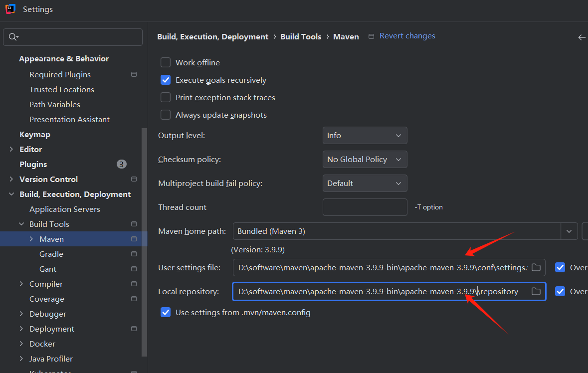Uncheck Use settings from .mvn/maven.config

click(x=166, y=312)
